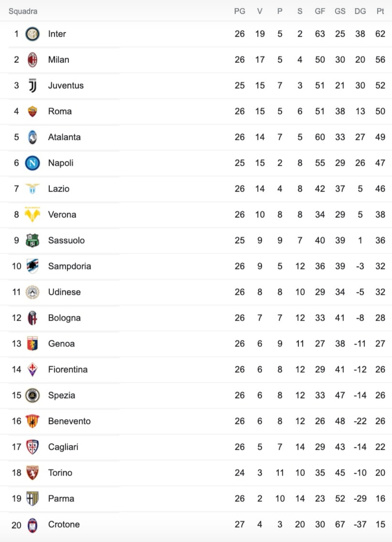The width and height of the screenshot is (392, 542).
Task: Click the Inter club crest icon
Action: 32,34
